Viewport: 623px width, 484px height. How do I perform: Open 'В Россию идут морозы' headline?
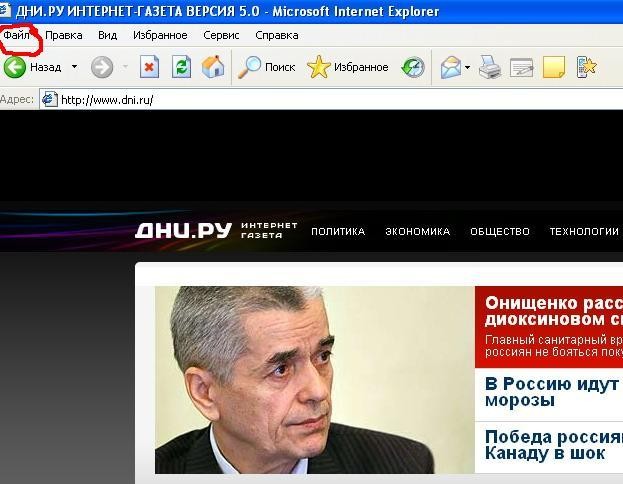(554, 392)
